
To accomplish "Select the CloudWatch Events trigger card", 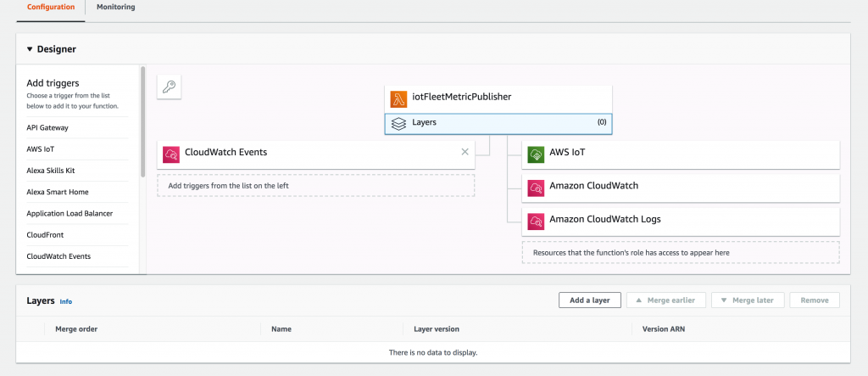I will pos(316,154).
